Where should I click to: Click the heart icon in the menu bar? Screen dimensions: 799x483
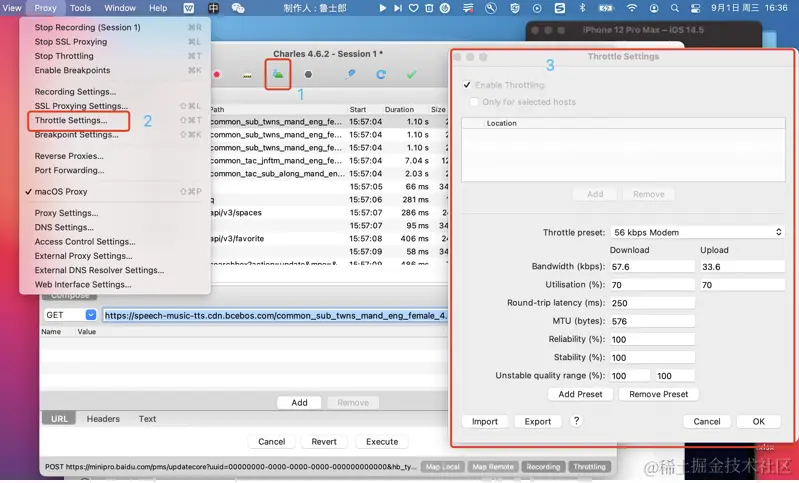point(414,8)
